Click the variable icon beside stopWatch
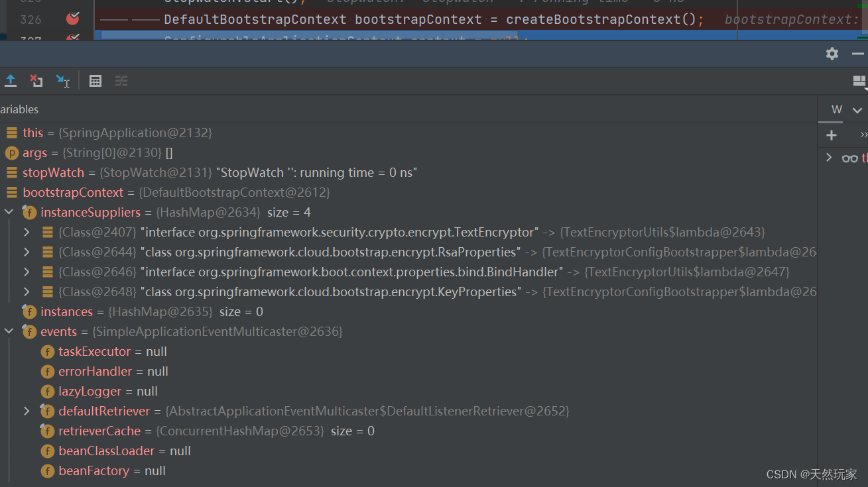Screen dimensions: 868x487 (11, 172)
